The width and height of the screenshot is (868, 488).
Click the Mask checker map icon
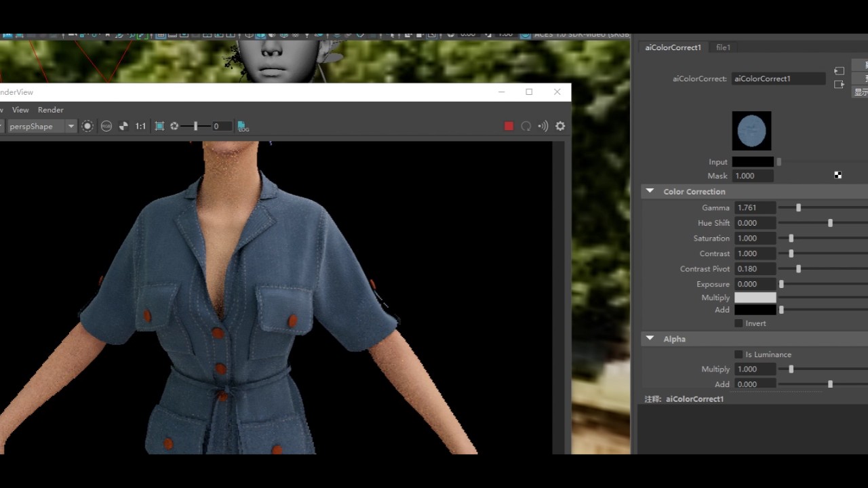838,176
